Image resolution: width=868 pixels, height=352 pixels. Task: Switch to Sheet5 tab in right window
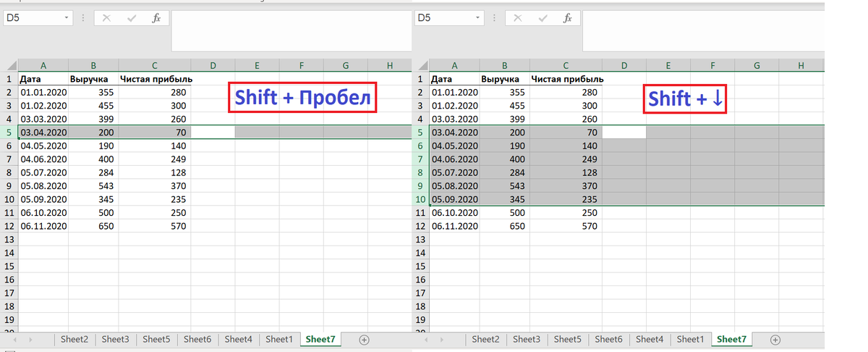pos(567,339)
